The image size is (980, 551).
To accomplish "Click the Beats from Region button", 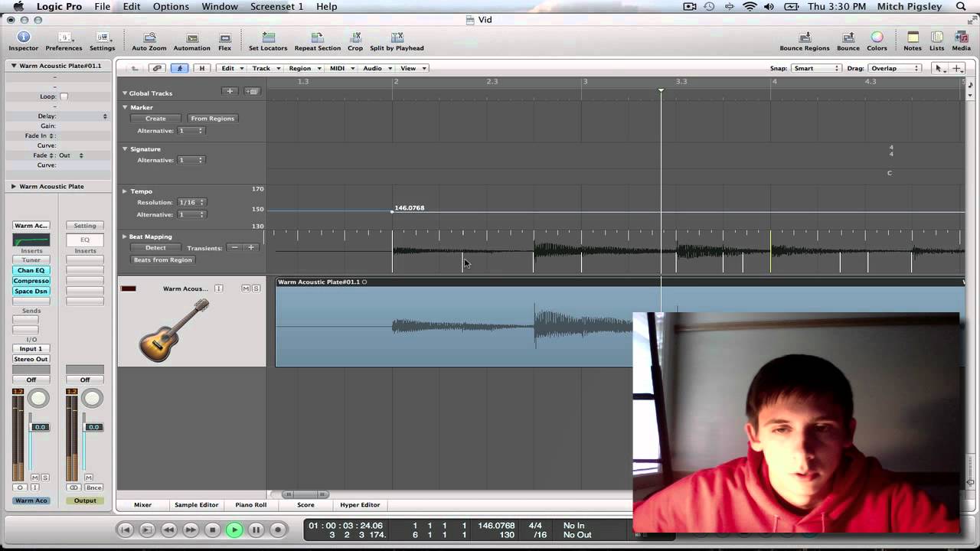I will (163, 259).
